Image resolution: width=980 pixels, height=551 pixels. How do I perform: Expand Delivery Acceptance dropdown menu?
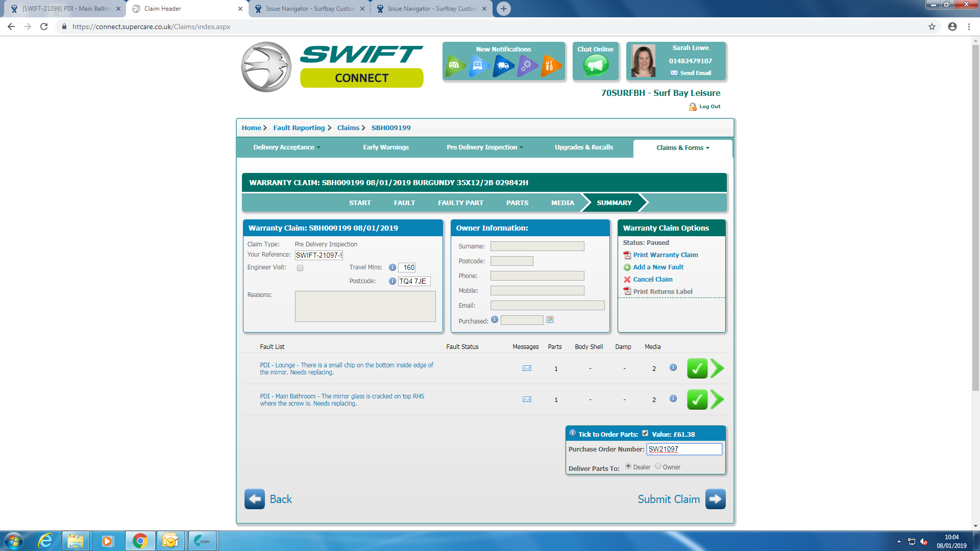pyautogui.click(x=286, y=147)
